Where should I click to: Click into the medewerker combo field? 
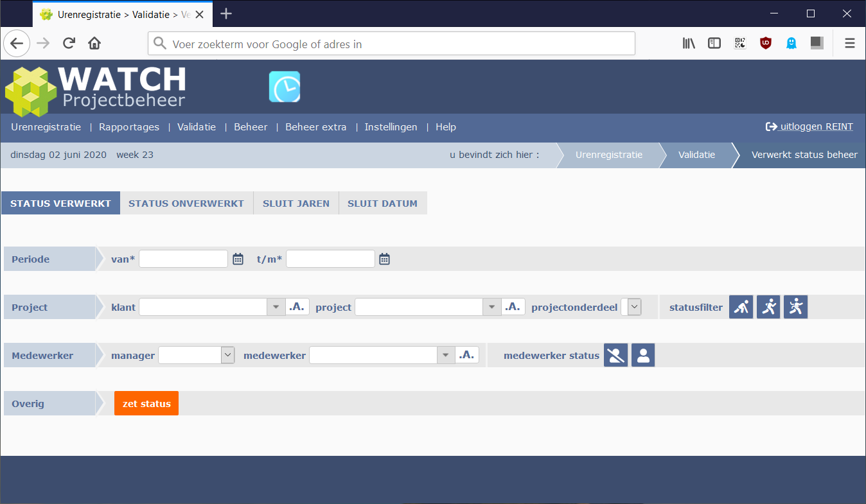point(373,355)
